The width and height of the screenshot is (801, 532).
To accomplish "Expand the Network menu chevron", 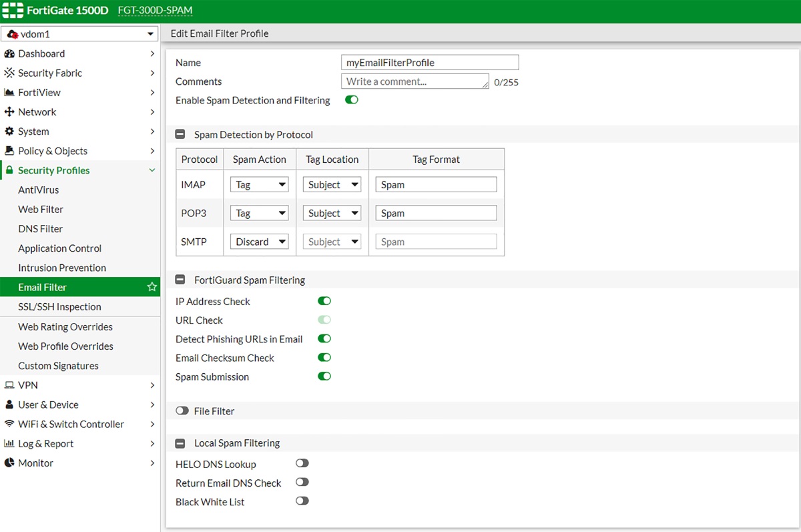I will [152, 112].
